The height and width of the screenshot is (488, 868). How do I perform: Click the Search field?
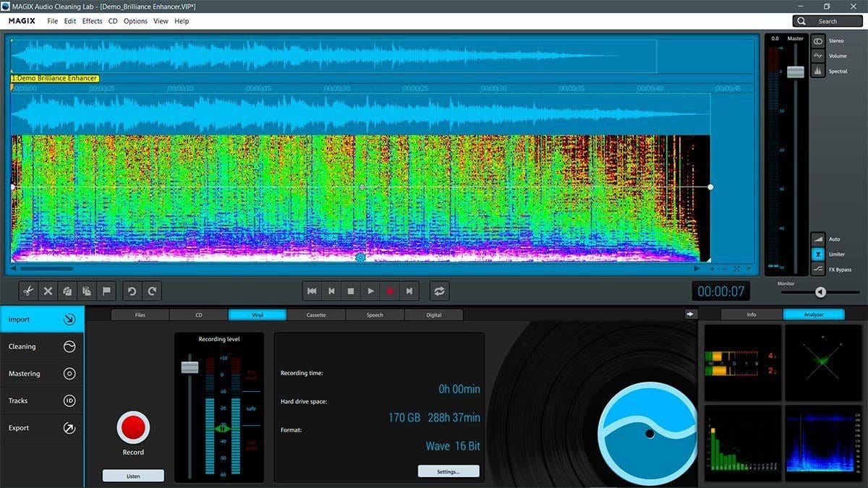click(x=827, y=21)
